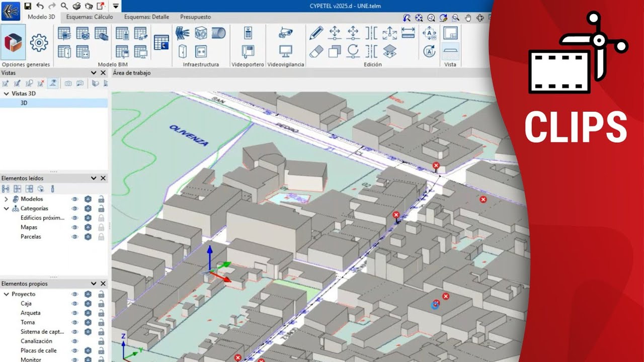Open the settings gear in Opciones generales

pyautogui.click(x=39, y=43)
